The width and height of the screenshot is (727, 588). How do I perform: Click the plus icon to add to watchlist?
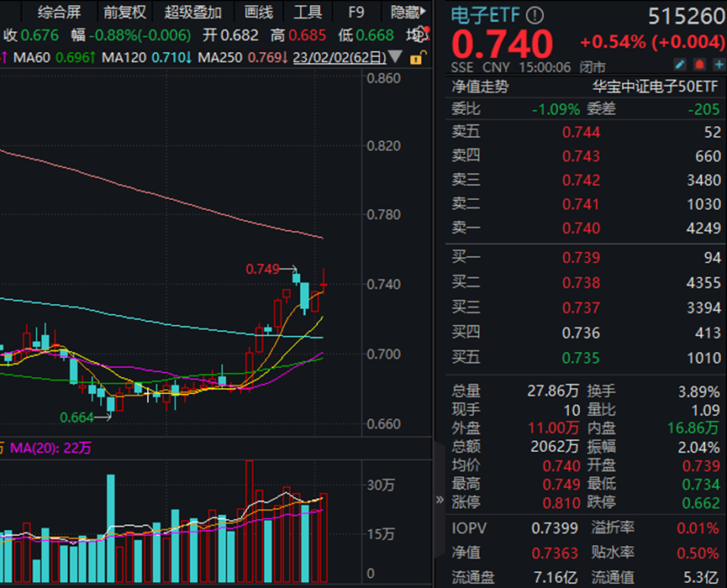tap(719, 63)
